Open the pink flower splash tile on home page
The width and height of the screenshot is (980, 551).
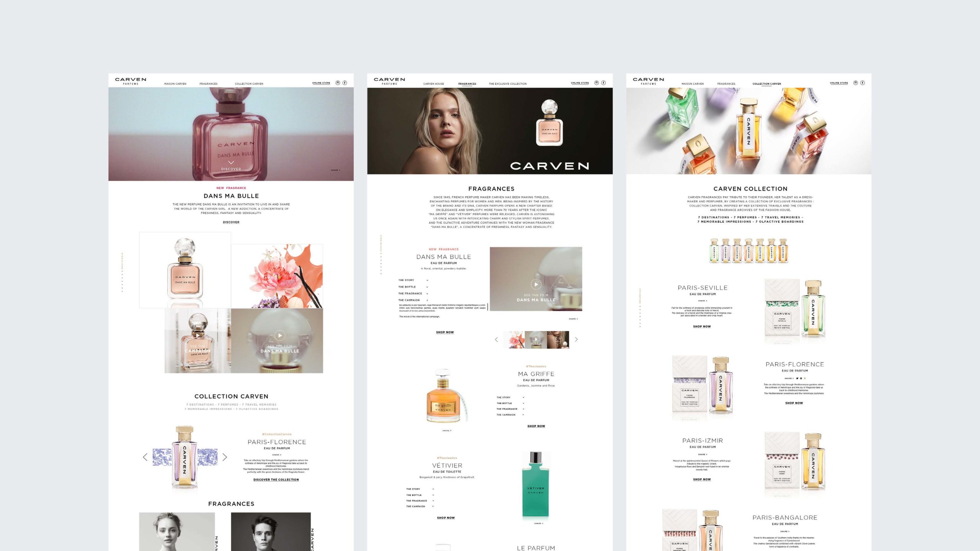tap(277, 276)
